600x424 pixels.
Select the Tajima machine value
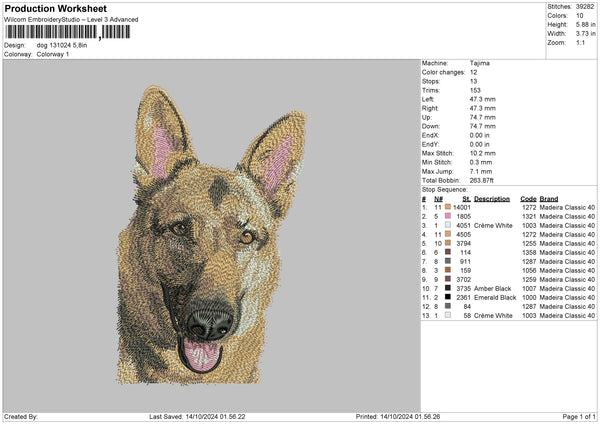[480, 63]
